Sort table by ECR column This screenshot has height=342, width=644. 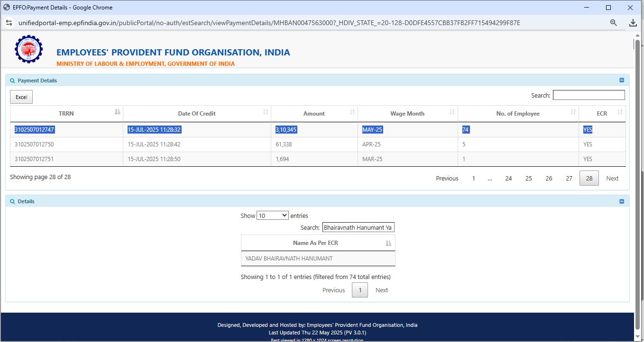pos(602,114)
